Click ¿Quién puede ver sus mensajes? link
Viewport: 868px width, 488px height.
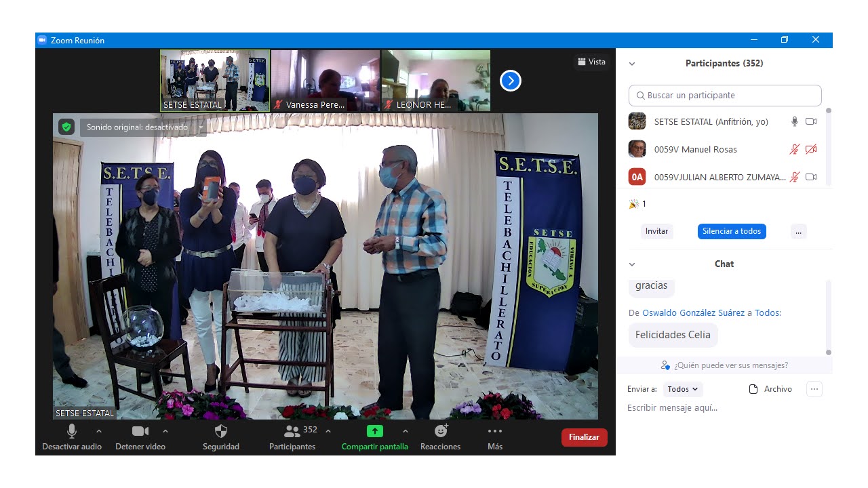pos(731,365)
